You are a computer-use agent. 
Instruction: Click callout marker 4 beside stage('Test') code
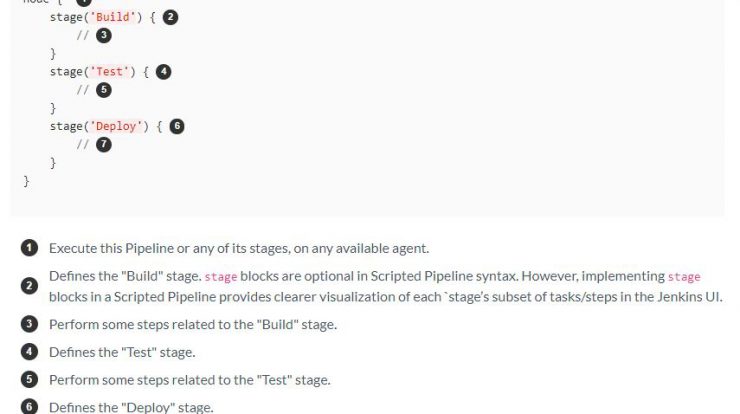(x=163, y=72)
